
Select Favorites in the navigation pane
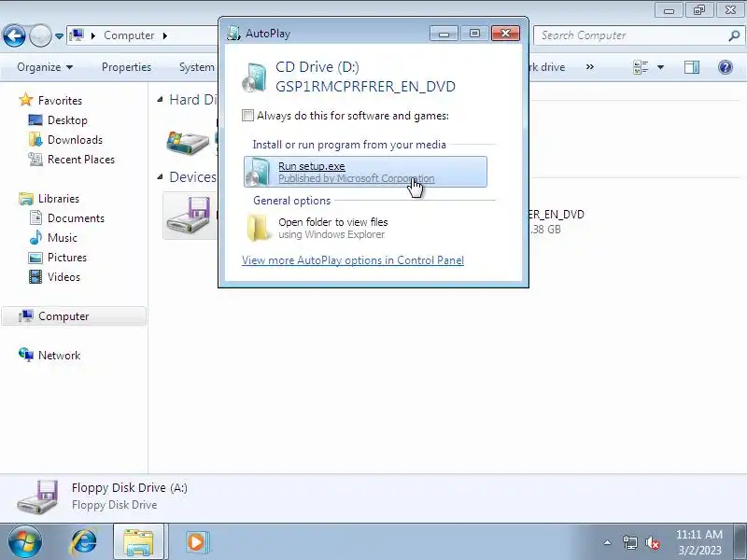(x=60, y=101)
